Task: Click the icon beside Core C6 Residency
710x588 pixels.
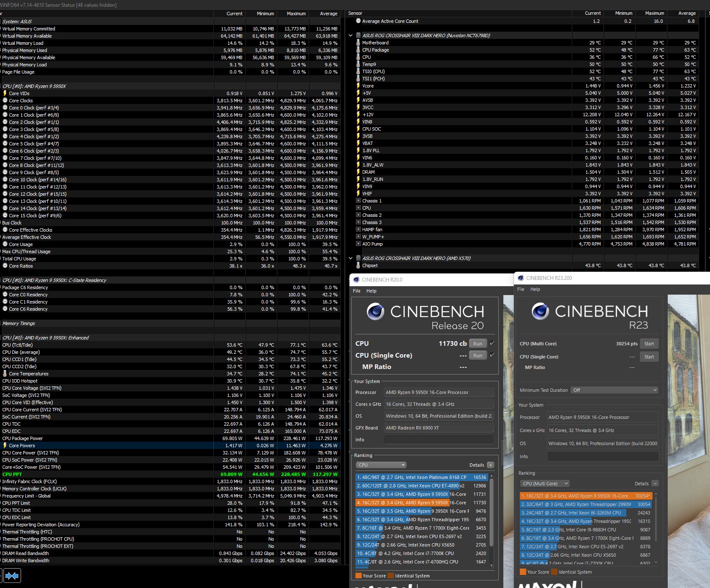Action: 5,309
